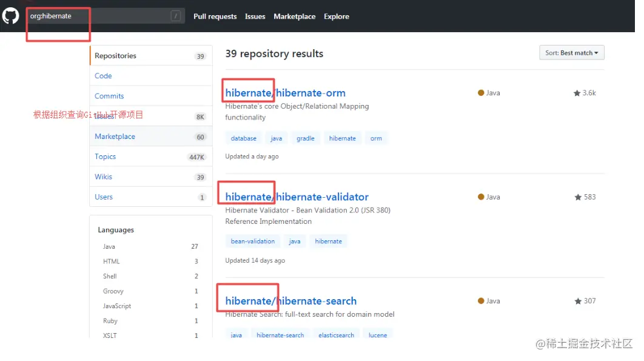Select the Repositories filter in sidebar

(x=151, y=55)
